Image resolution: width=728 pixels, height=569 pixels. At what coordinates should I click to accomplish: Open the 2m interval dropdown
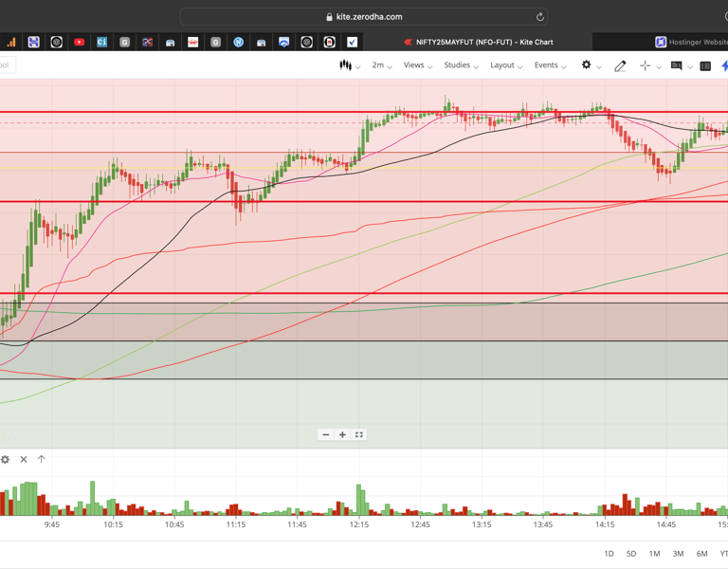pyautogui.click(x=382, y=65)
